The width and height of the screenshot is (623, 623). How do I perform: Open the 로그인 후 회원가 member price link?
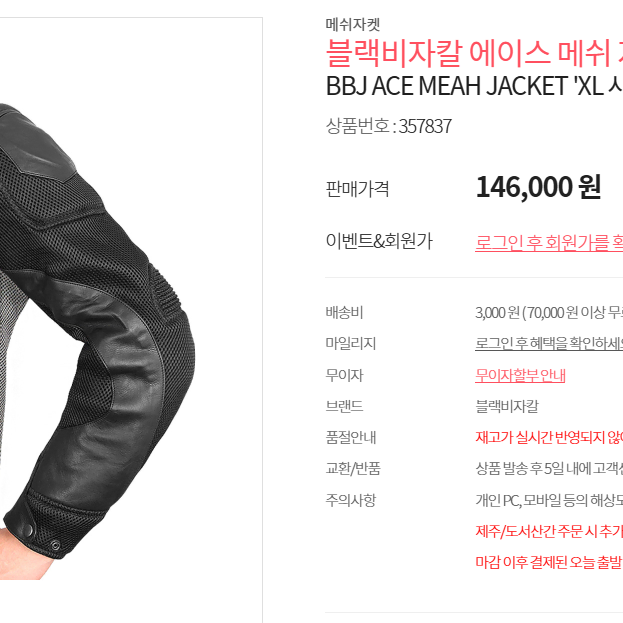pos(549,242)
